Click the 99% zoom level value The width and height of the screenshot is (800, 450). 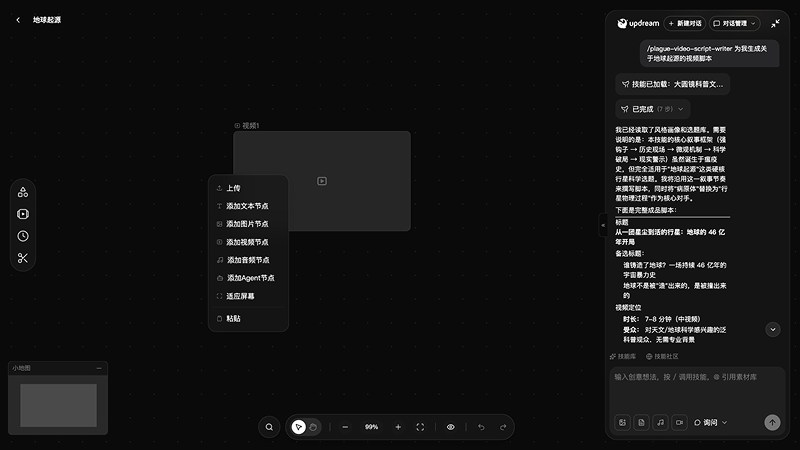[x=371, y=427]
